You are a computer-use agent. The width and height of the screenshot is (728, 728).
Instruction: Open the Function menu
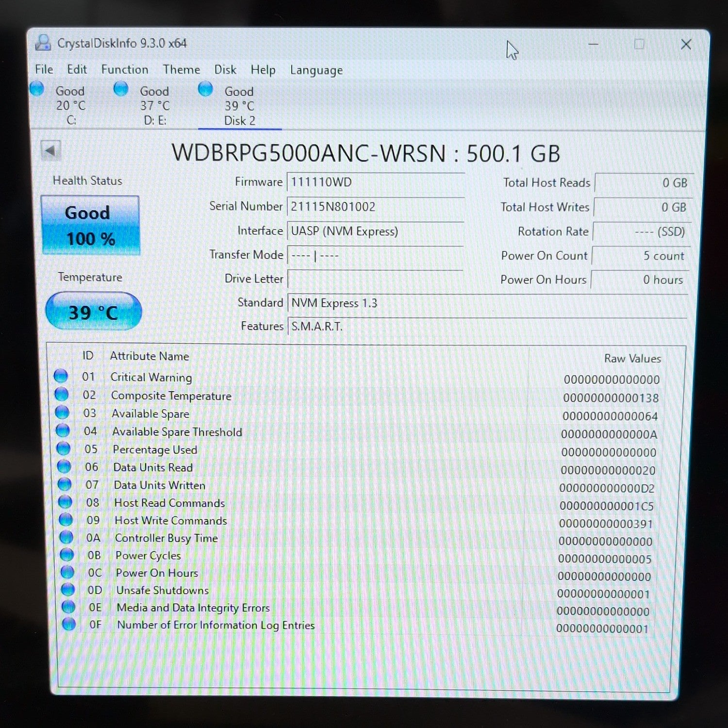(x=125, y=69)
